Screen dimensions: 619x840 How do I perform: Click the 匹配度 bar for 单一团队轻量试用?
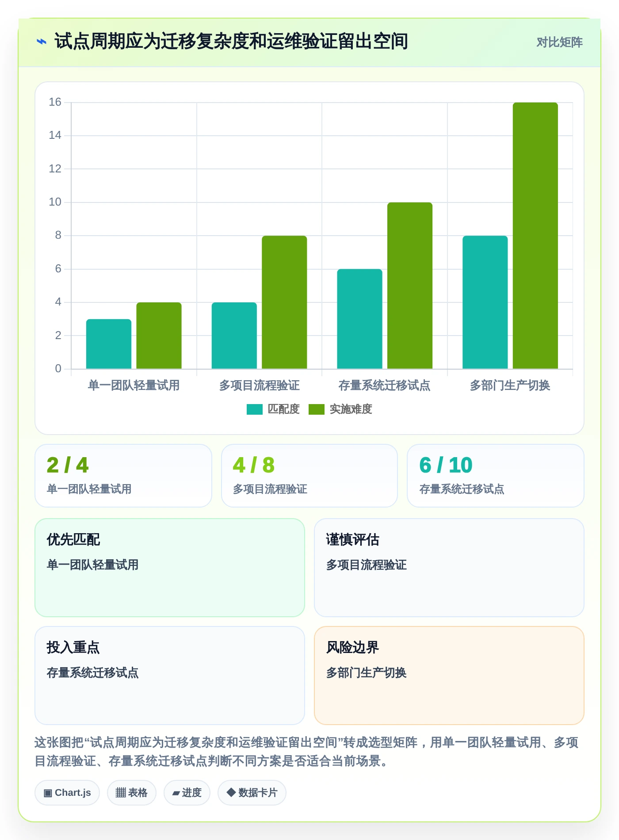109,344
